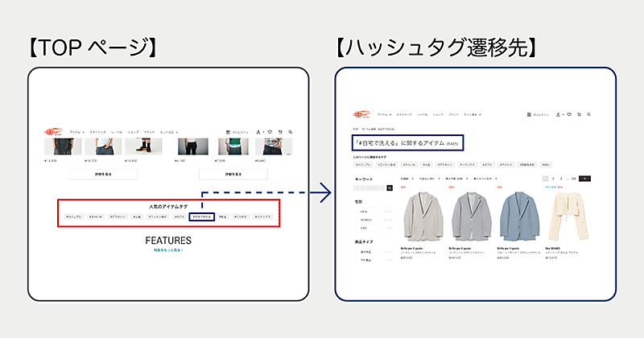Expand アイテム dropdown in hashtag destination navigation
This screenshot has height=338, width=644.
(x=385, y=114)
